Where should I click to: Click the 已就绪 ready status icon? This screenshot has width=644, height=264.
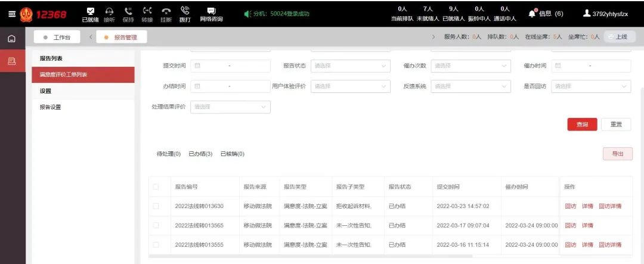[x=91, y=11]
